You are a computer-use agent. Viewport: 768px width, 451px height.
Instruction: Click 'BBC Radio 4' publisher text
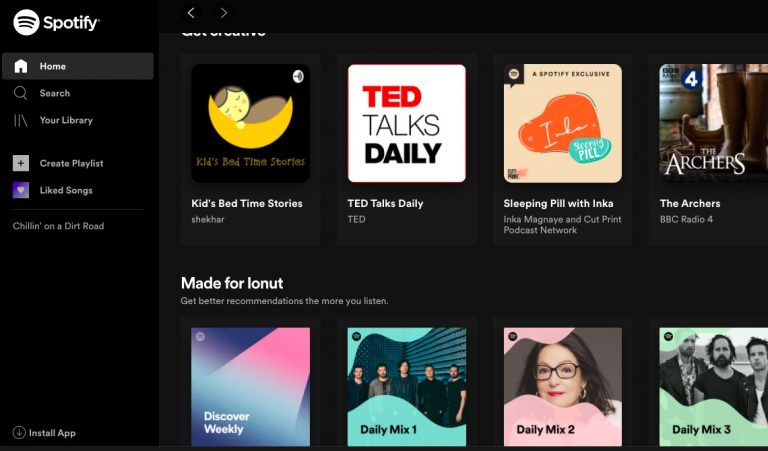[x=686, y=219]
